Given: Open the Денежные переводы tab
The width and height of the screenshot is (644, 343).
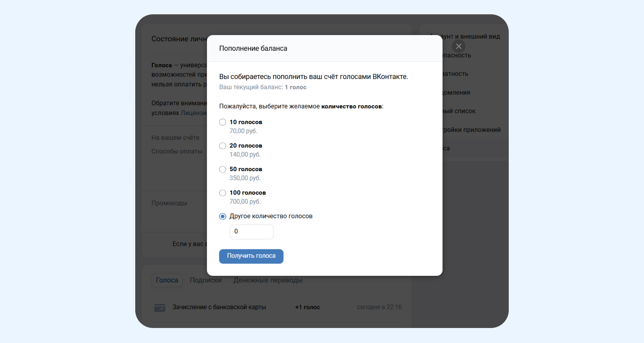Looking at the screenshot, I should point(268,280).
